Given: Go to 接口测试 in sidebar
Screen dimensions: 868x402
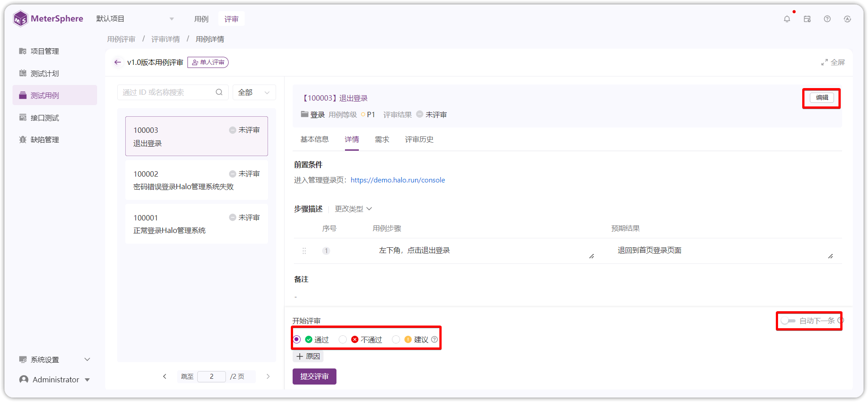Looking at the screenshot, I should click(55, 118).
